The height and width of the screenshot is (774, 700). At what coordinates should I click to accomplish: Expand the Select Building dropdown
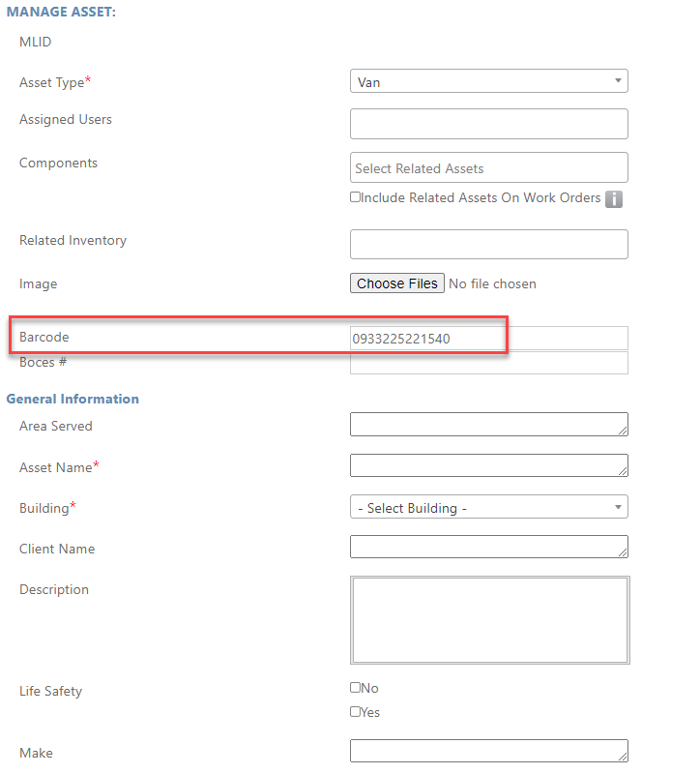489,507
